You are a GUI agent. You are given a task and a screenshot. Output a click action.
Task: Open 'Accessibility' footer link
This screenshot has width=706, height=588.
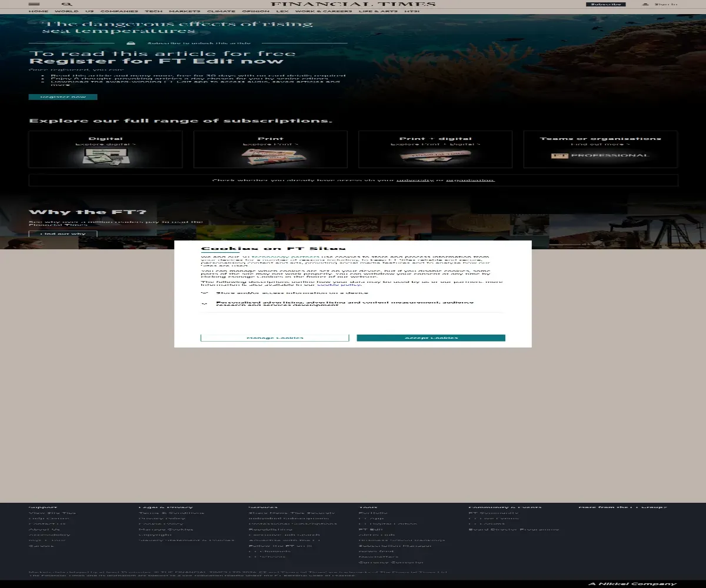pyautogui.click(x=49, y=534)
